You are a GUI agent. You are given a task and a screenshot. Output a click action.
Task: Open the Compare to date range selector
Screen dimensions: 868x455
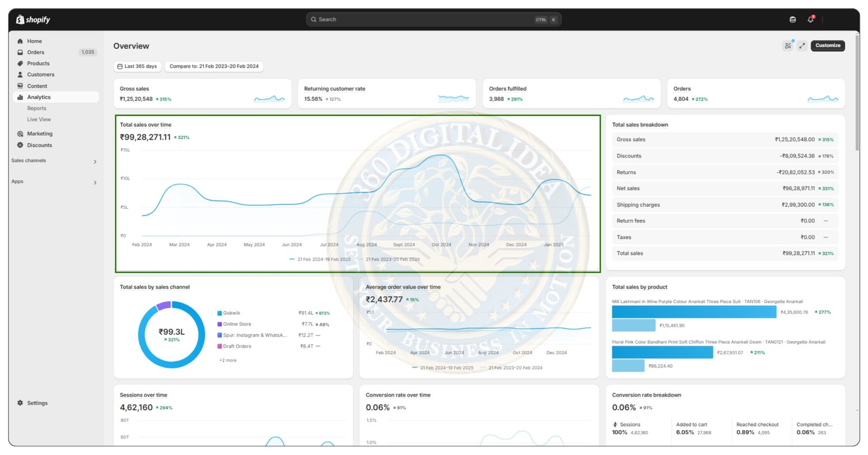click(214, 66)
